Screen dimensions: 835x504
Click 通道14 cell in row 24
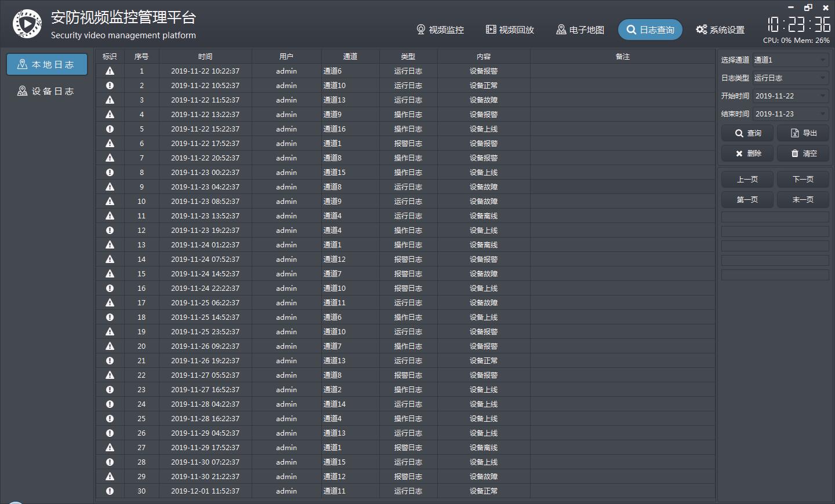click(x=350, y=404)
